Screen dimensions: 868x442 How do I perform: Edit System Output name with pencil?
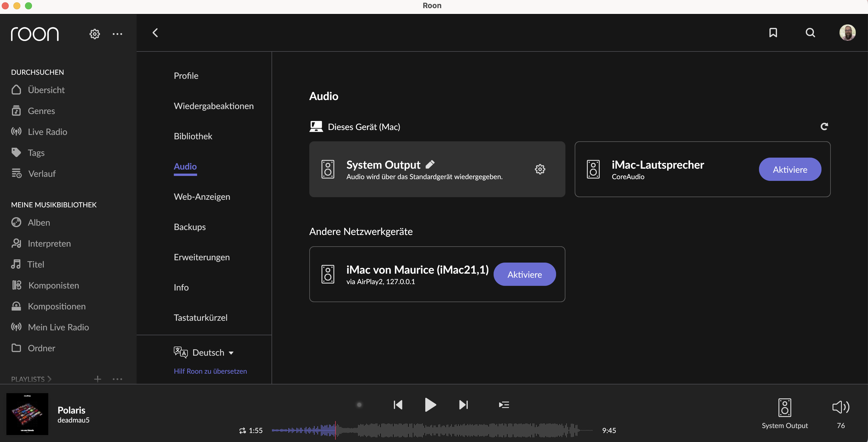coord(430,164)
